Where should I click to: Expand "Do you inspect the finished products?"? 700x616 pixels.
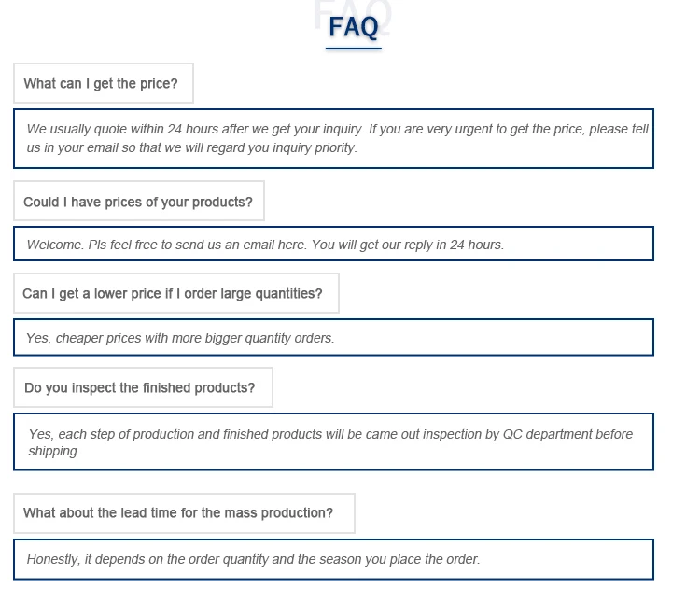pos(141,388)
